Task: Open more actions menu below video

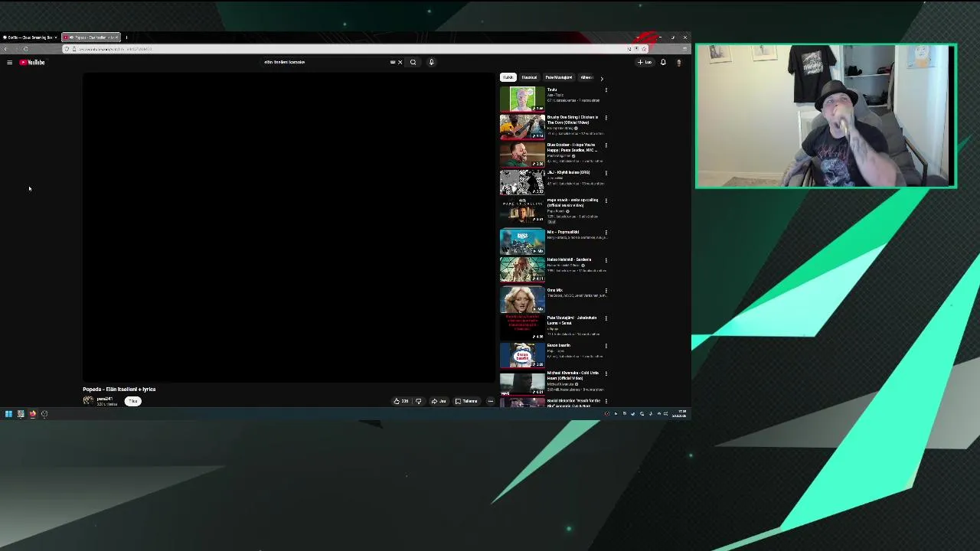Action: 491,401
